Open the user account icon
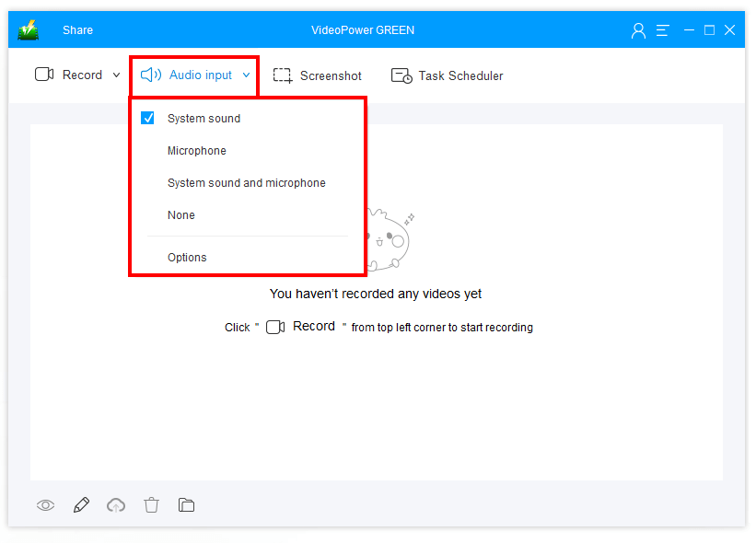The width and height of the screenshot is (756, 543). (x=638, y=30)
